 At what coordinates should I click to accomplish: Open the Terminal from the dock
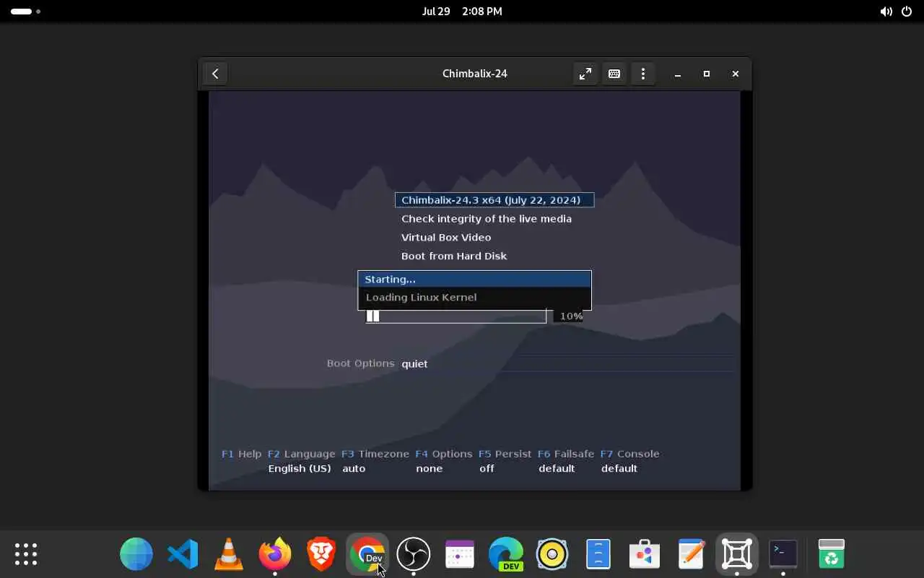pyautogui.click(x=783, y=554)
